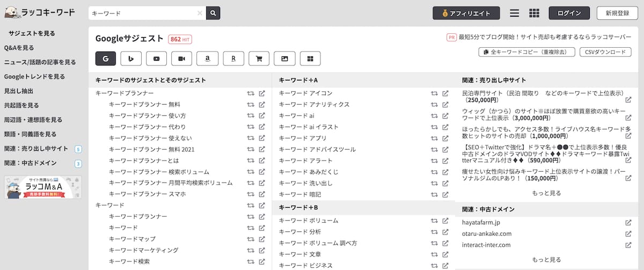
Task: Select the video camera suggest source button
Action: 182,58
